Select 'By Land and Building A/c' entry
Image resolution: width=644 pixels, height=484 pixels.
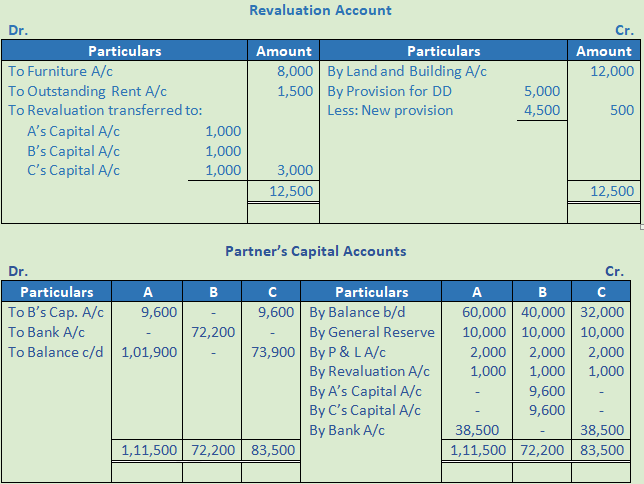(x=407, y=71)
